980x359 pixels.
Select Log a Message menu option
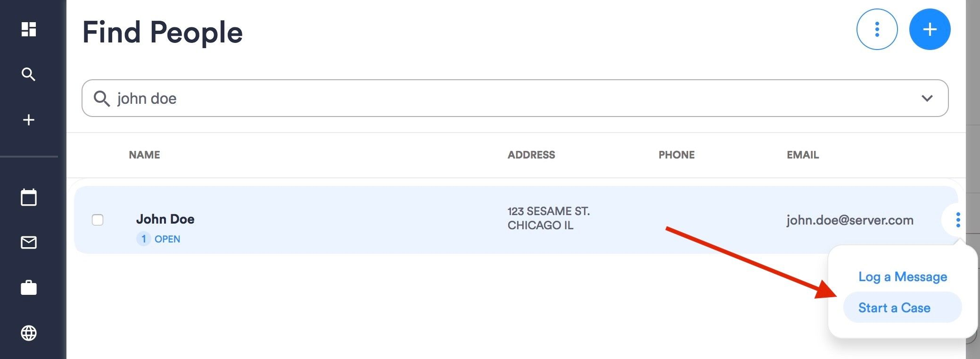tap(902, 276)
